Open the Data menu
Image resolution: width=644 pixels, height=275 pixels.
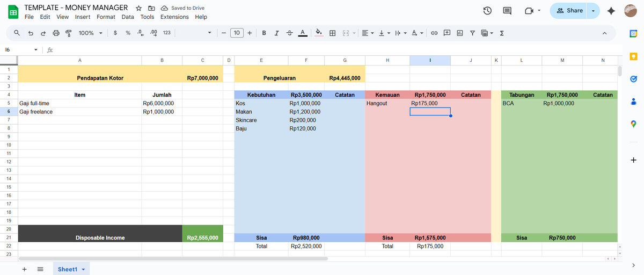(x=128, y=17)
